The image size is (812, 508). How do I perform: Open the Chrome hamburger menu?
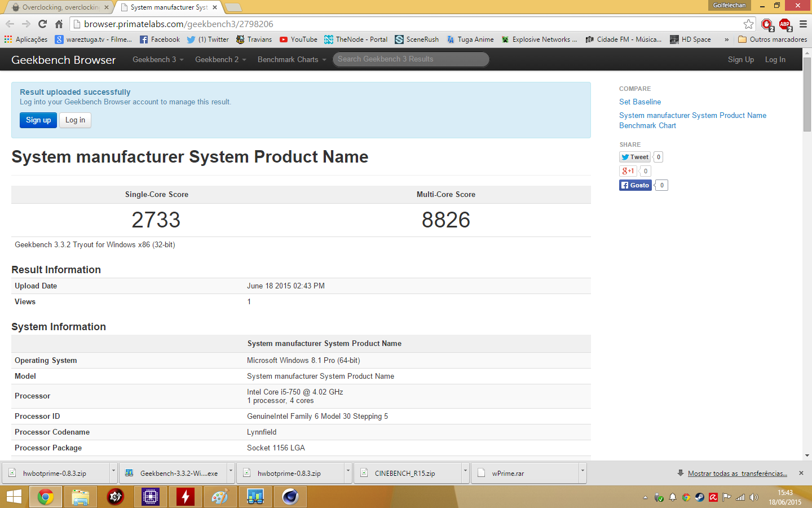(x=803, y=24)
